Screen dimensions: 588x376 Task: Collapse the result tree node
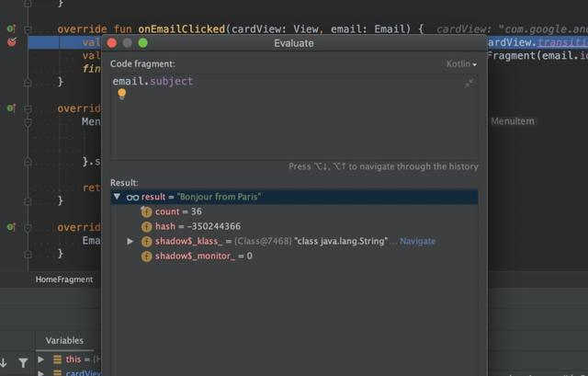click(117, 197)
